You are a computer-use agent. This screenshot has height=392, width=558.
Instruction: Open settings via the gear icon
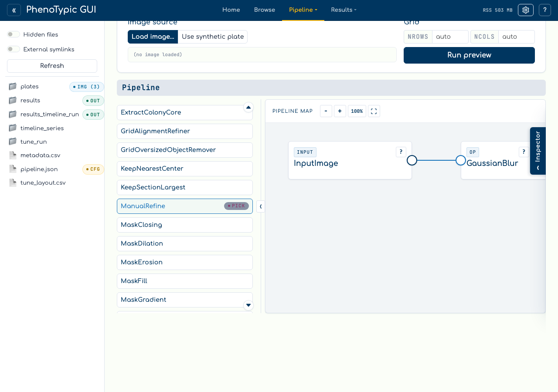pyautogui.click(x=526, y=10)
